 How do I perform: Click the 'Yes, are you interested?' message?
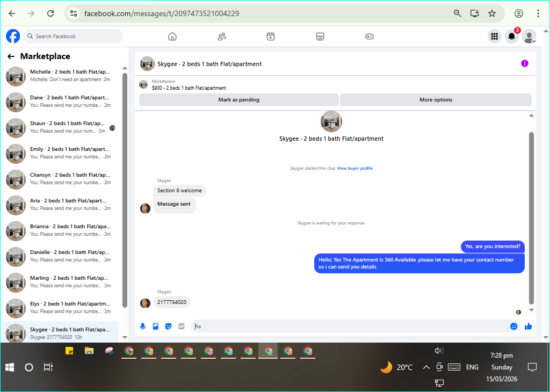click(x=493, y=246)
